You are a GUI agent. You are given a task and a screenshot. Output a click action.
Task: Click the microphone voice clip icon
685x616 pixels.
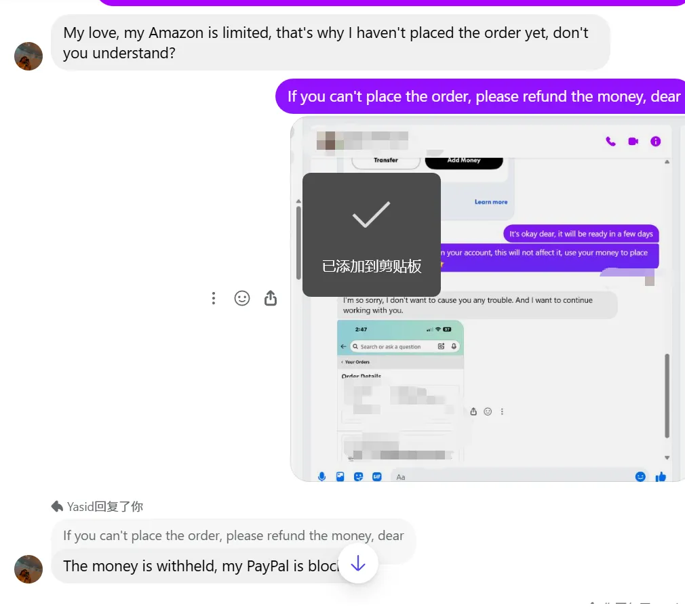point(322,476)
